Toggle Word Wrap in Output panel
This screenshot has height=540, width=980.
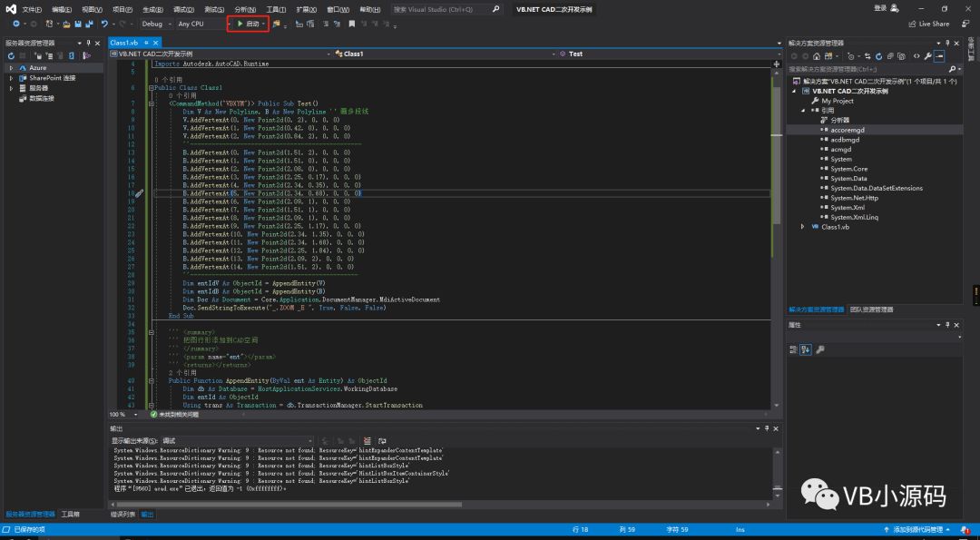tap(382, 441)
